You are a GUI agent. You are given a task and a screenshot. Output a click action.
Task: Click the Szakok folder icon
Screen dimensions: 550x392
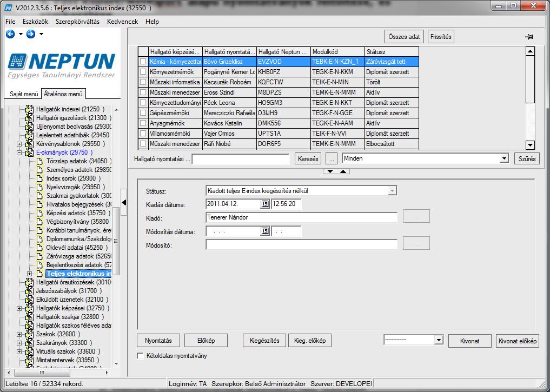[x=29, y=334]
